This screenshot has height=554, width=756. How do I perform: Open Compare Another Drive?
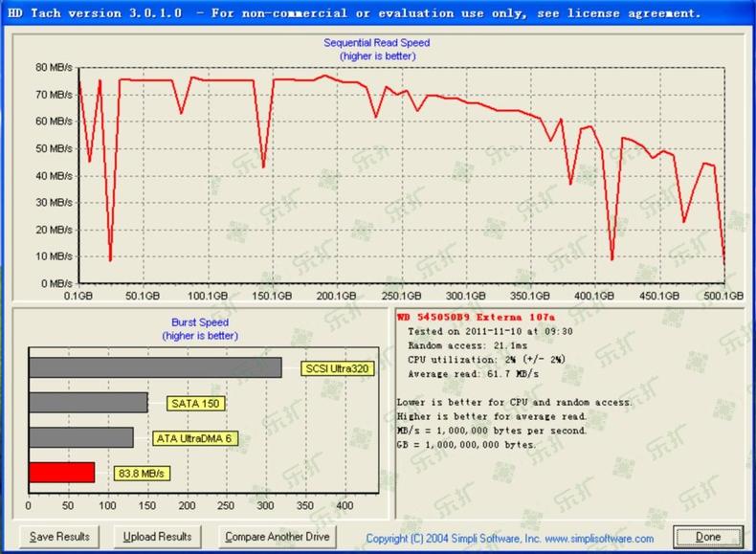[278, 537]
